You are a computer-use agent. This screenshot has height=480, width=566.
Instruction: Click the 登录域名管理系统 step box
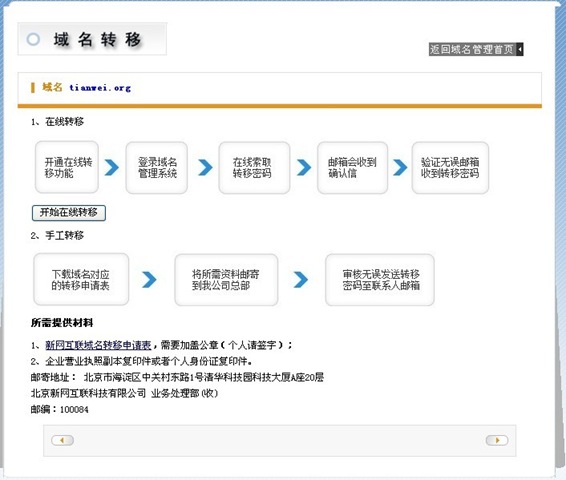[x=157, y=167]
